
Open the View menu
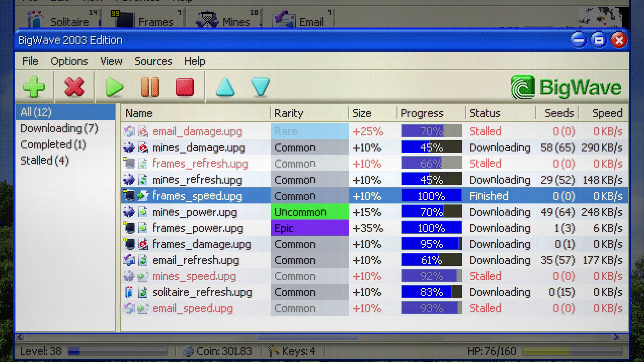111,61
